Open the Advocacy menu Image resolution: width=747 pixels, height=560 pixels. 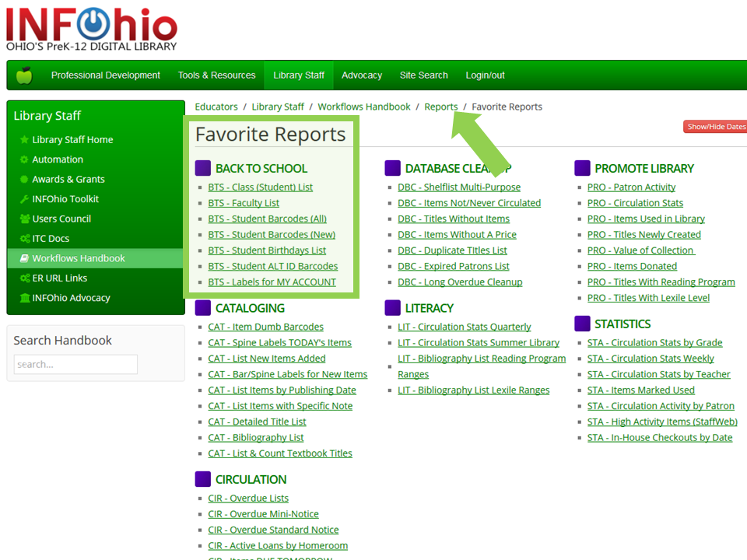coord(362,75)
